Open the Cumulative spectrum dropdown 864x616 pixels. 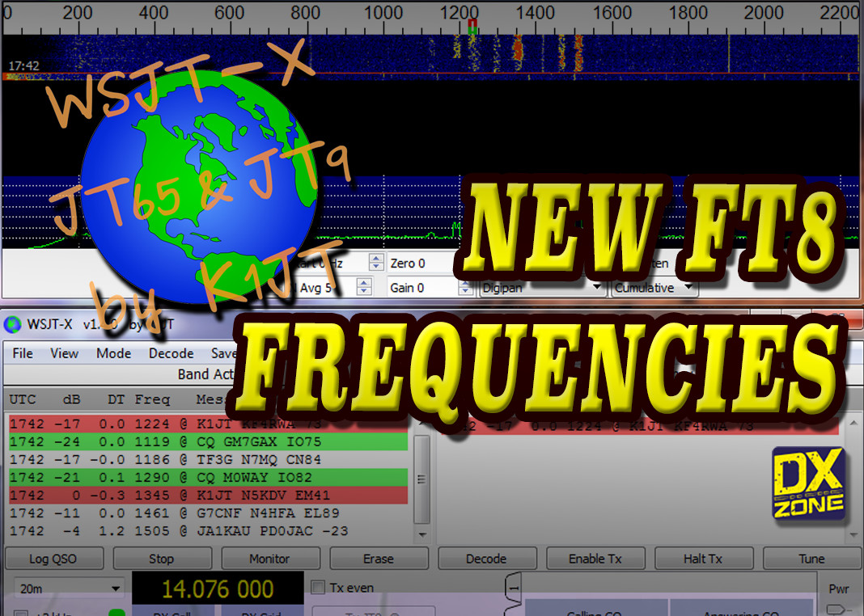(x=654, y=288)
